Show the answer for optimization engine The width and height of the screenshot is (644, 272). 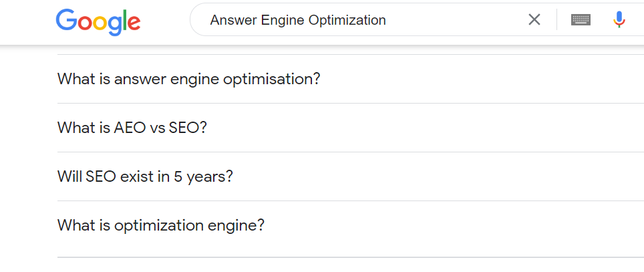[x=334, y=225]
